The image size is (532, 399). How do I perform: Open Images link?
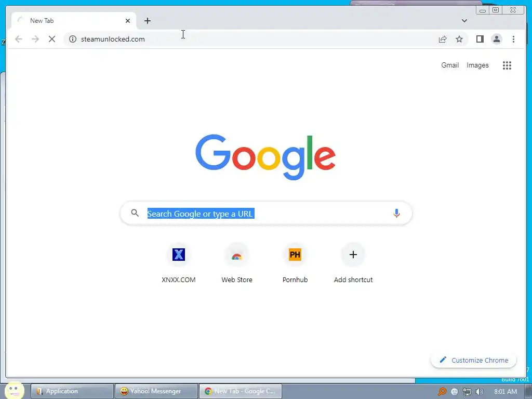477,65
